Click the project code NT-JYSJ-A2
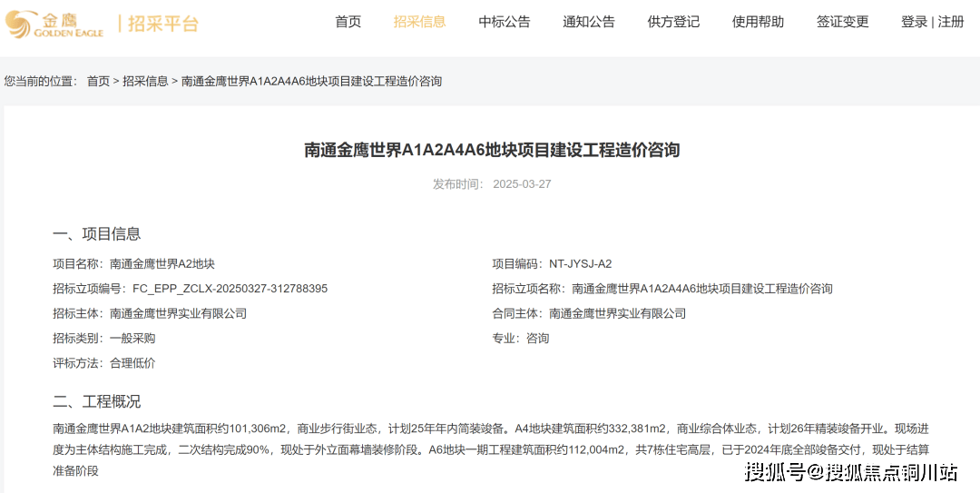The image size is (980, 493). click(580, 264)
